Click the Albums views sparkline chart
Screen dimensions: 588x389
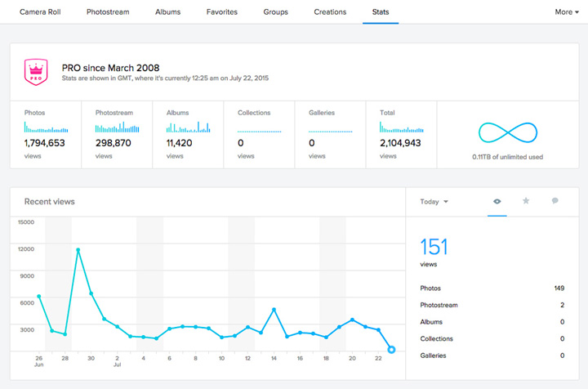[188, 127]
